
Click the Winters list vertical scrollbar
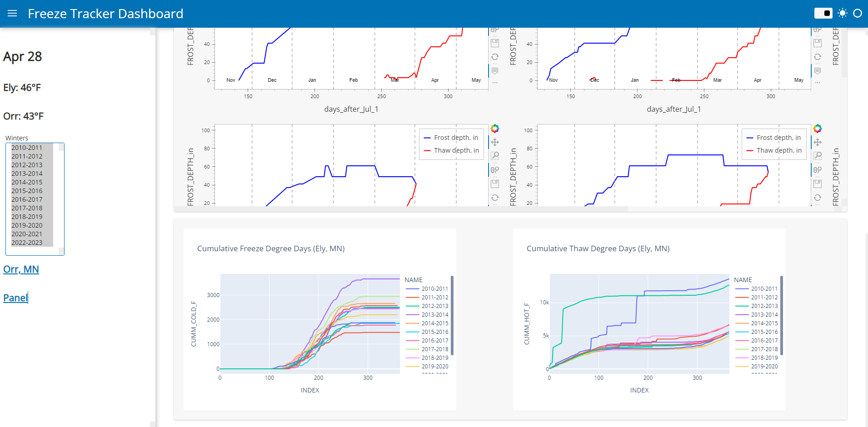point(61,199)
